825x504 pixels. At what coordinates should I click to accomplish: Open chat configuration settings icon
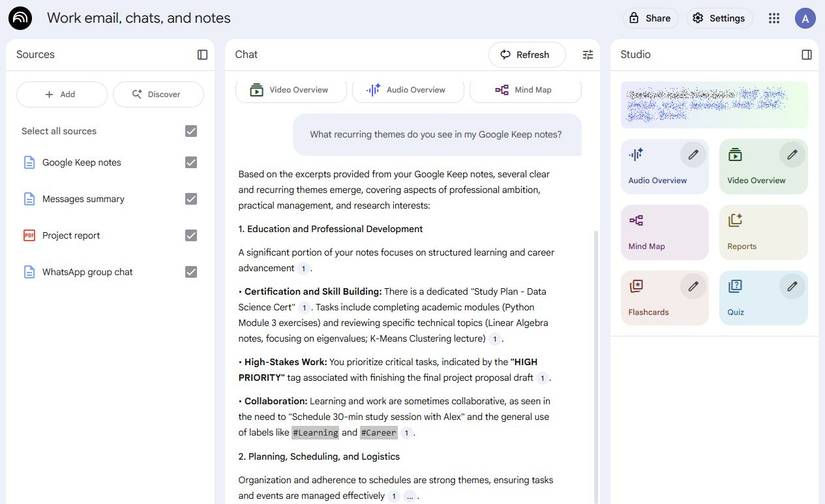point(588,55)
